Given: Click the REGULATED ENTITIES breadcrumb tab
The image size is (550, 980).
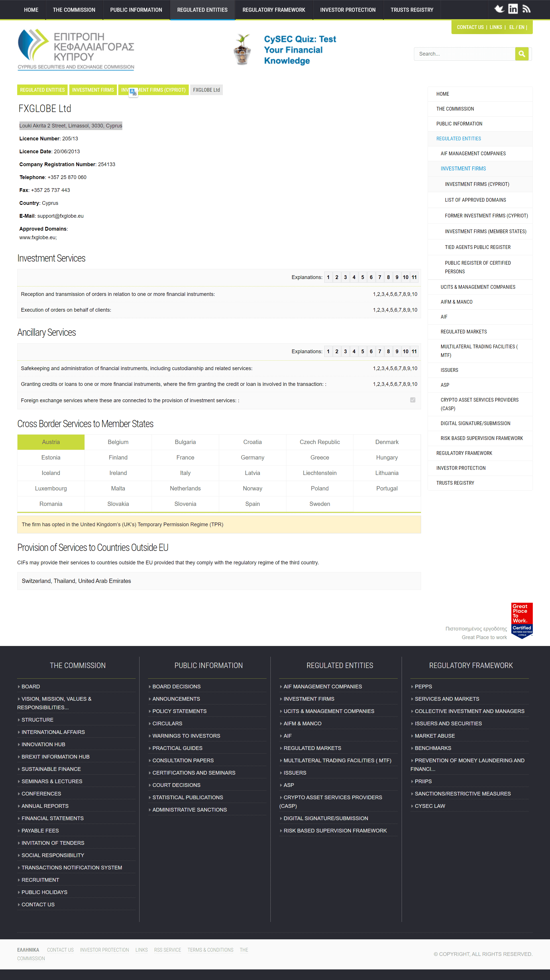Looking at the screenshot, I should coord(42,89).
